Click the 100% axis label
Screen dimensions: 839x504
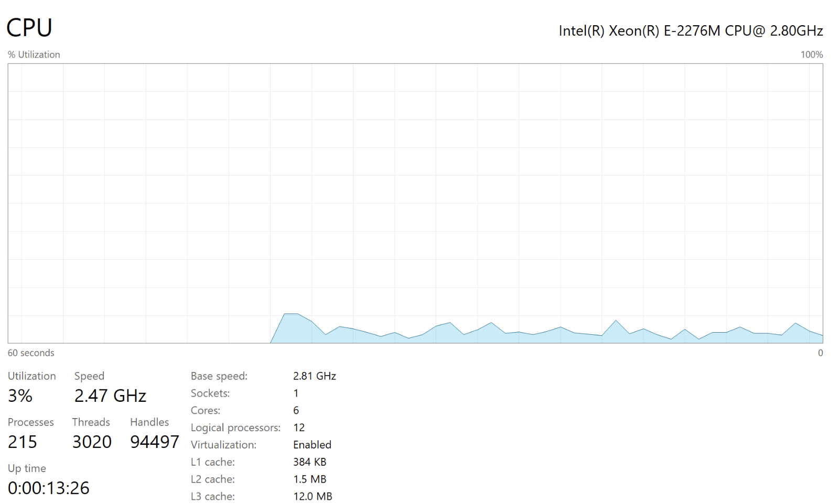812,54
